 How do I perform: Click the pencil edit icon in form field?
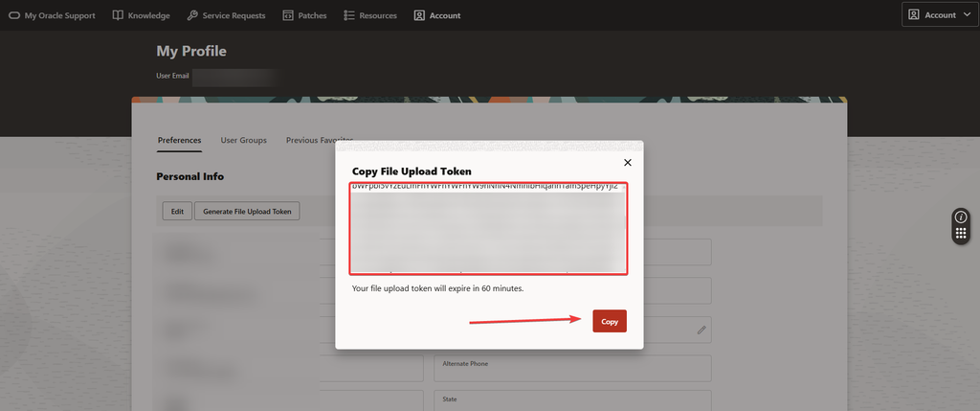tap(702, 330)
